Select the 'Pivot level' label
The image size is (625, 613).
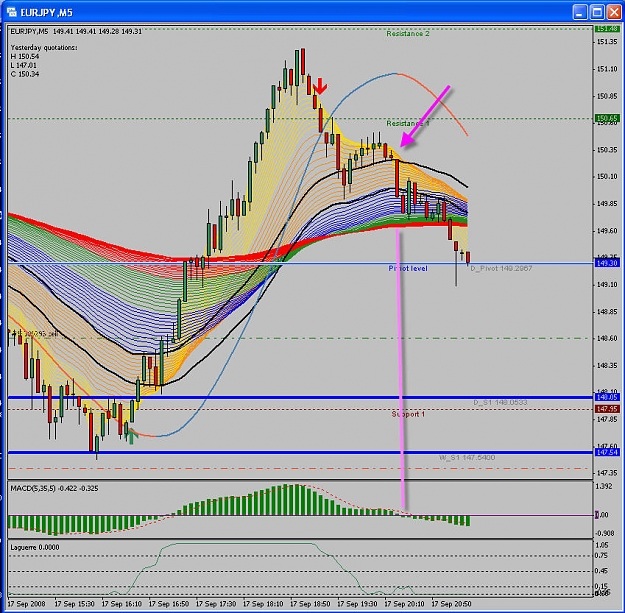point(408,269)
